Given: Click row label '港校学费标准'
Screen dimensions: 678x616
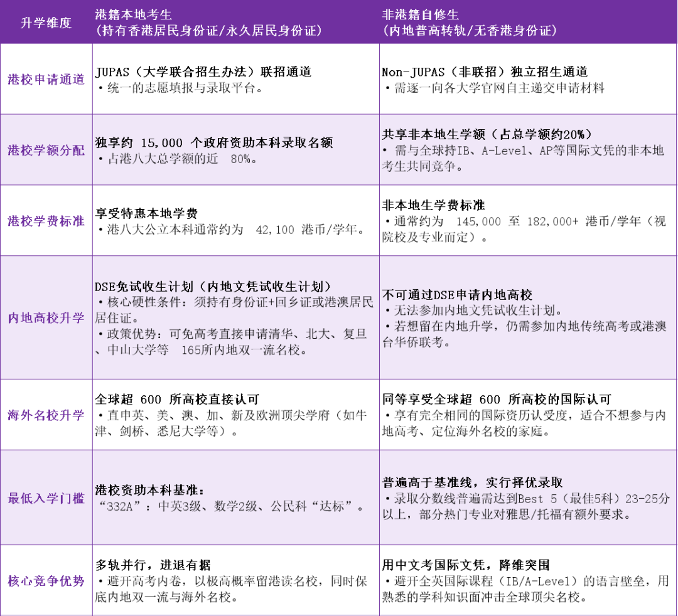Looking at the screenshot, I should point(46,221).
